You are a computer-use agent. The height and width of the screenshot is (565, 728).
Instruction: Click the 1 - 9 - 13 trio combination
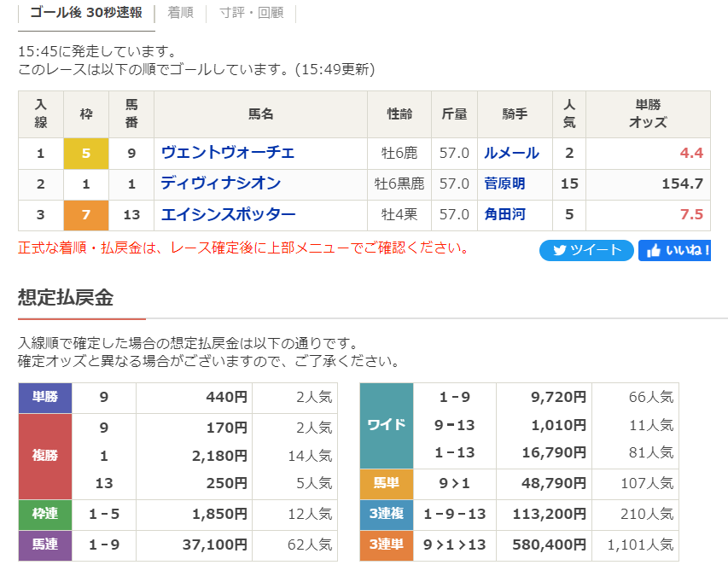point(455,514)
